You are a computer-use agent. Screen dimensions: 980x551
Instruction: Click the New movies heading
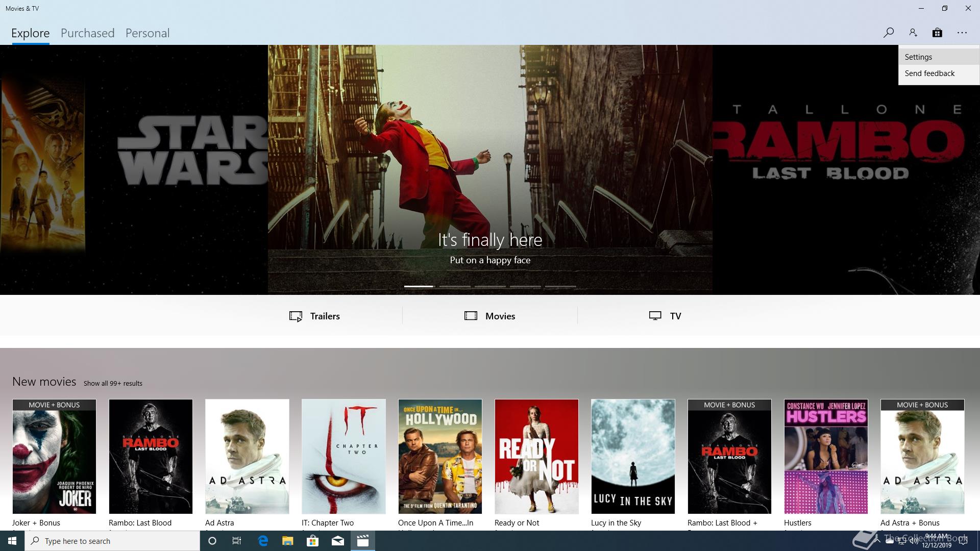44,382
